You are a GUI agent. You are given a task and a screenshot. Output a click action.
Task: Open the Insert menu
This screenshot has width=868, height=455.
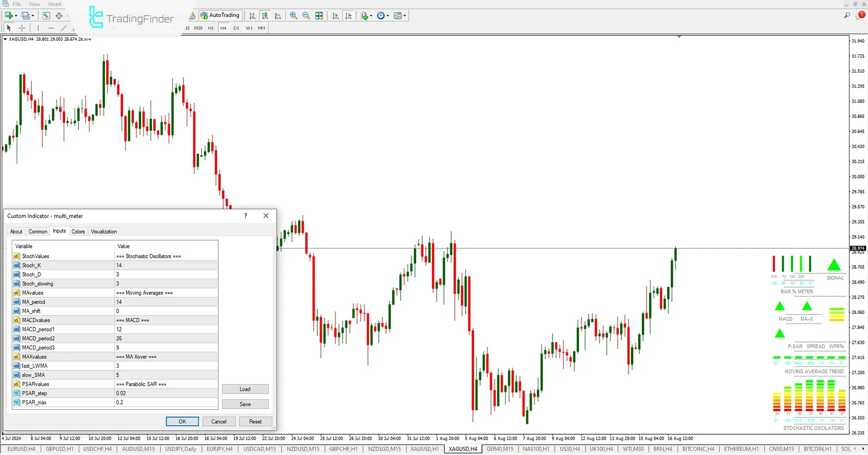pyautogui.click(x=55, y=4)
